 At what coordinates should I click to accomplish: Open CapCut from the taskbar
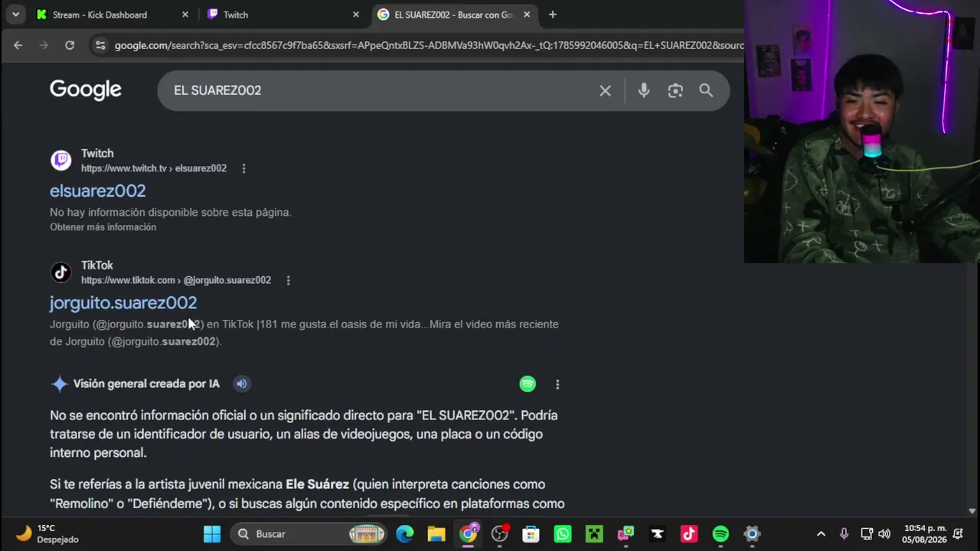[657, 534]
